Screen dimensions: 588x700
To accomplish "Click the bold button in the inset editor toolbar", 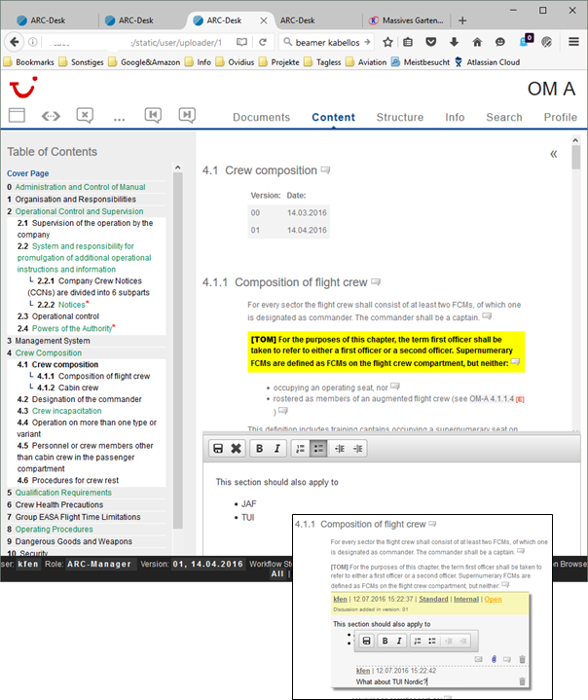I will 385,641.
